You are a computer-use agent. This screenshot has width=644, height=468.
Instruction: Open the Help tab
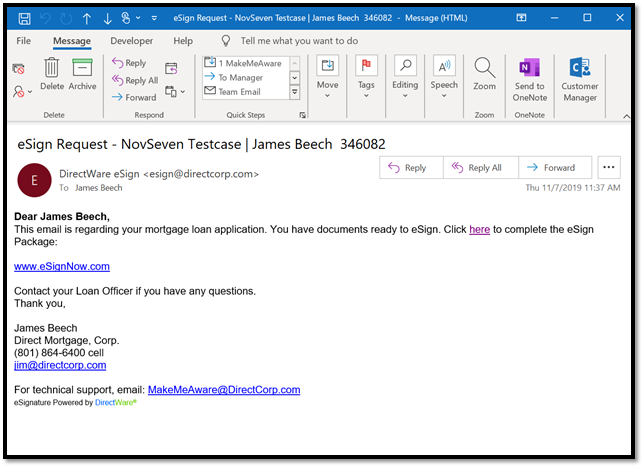[183, 41]
